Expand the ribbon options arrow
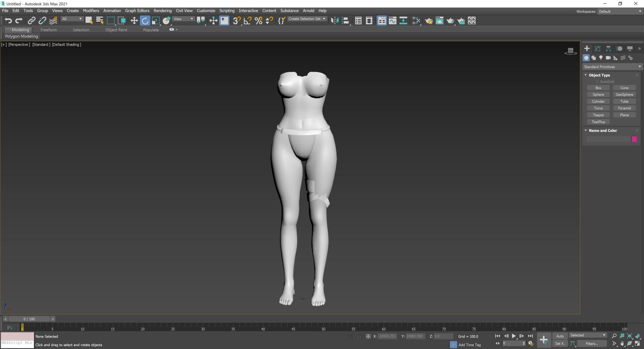644x349 pixels. click(x=177, y=30)
